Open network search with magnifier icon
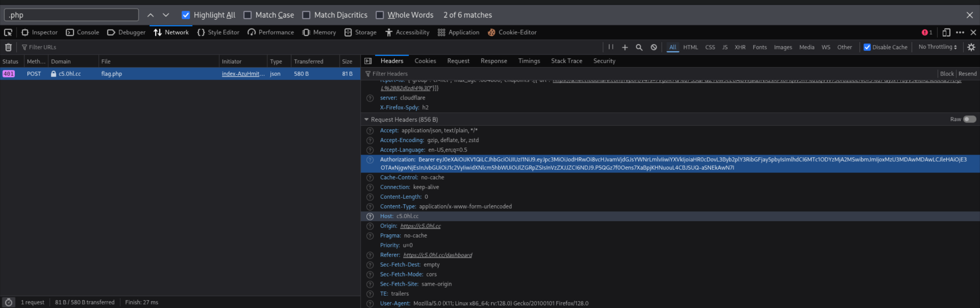Screen dimensions: 980x308 point(639,47)
